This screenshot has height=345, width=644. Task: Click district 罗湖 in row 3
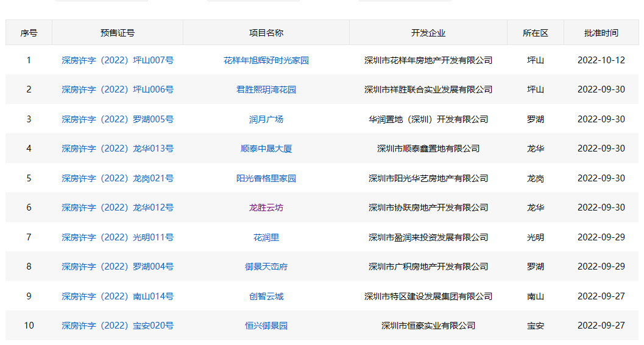tap(536, 119)
